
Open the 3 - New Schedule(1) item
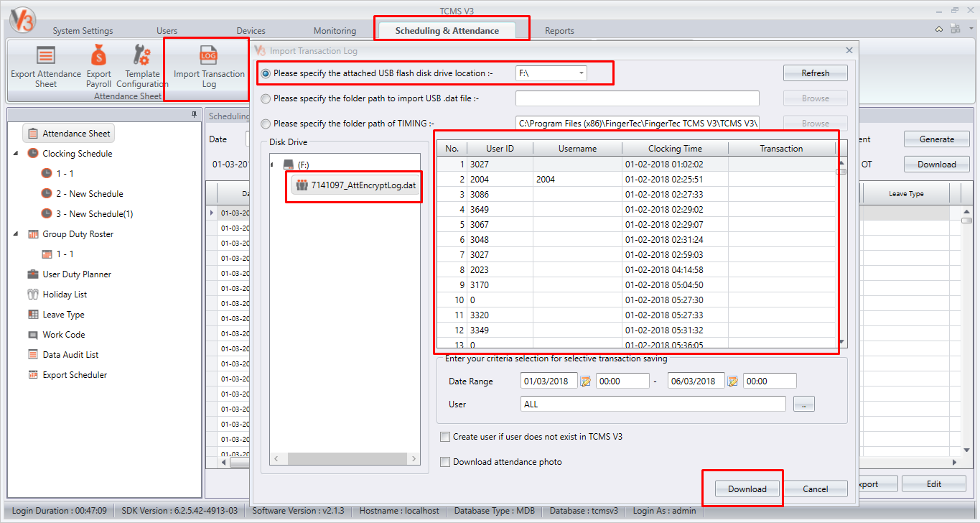click(x=95, y=214)
